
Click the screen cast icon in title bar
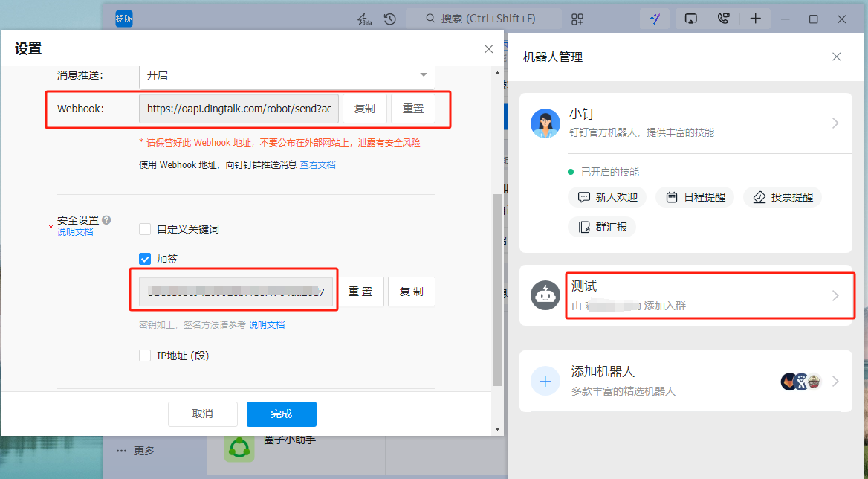(690, 19)
